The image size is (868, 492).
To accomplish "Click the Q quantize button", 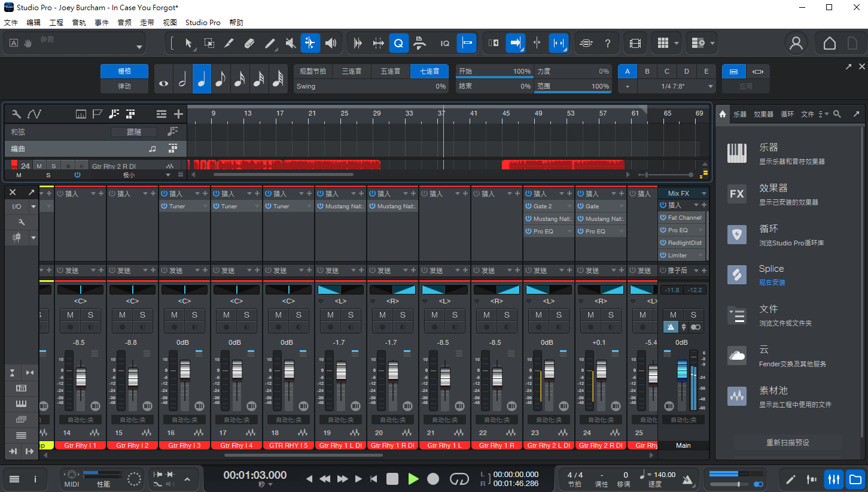I will point(399,43).
